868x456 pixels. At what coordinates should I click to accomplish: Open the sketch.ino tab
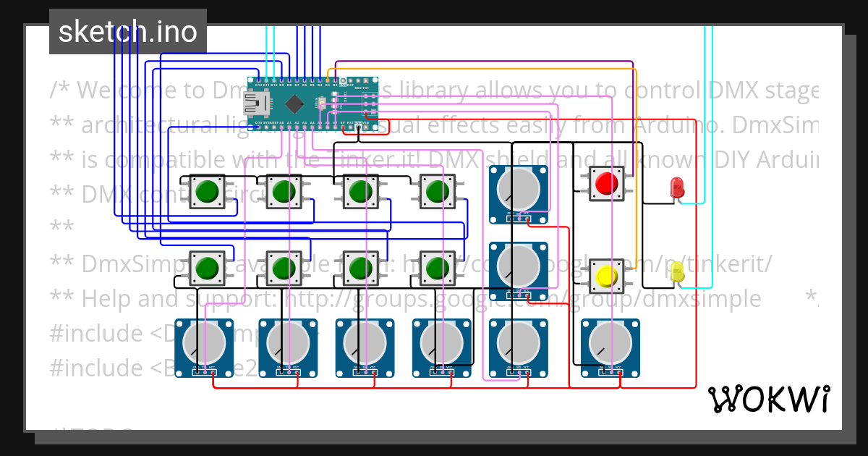tap(128, 31)
